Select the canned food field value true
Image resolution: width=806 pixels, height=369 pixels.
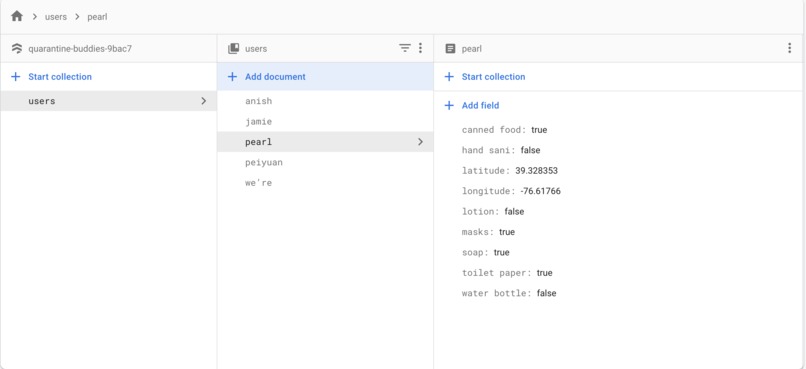[539, 130]
